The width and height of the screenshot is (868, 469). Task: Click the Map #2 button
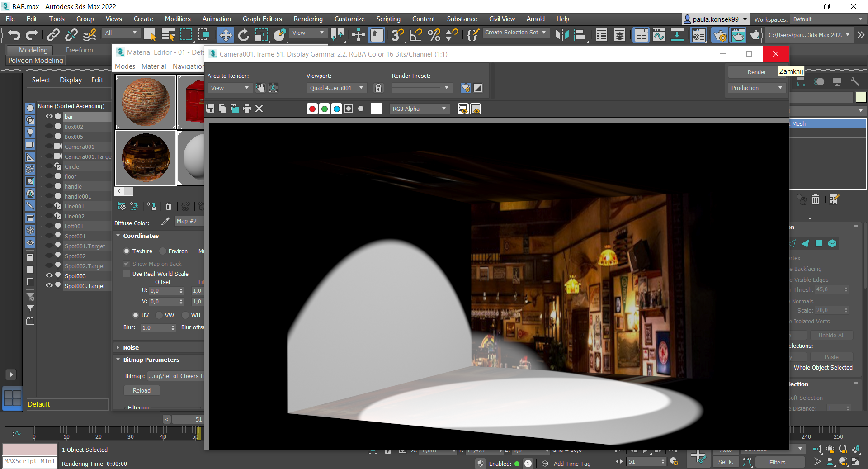coord(189,221)
